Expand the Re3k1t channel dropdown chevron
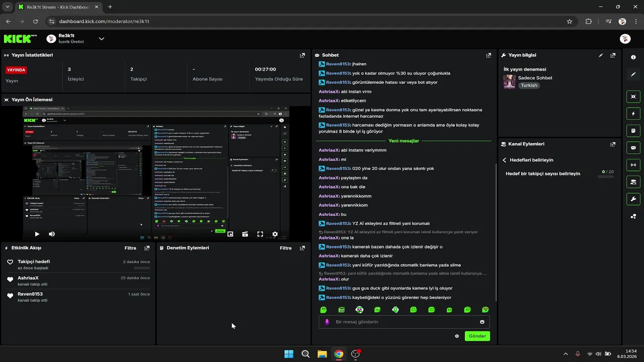Viewport: 644px width, 362px height. pyautogui.click(x=101, y=39)
